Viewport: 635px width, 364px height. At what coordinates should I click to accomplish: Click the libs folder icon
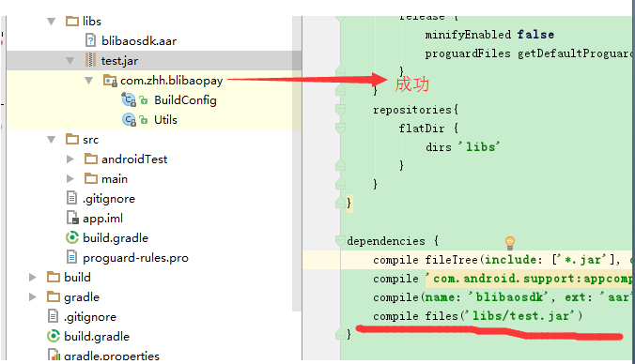72,21
